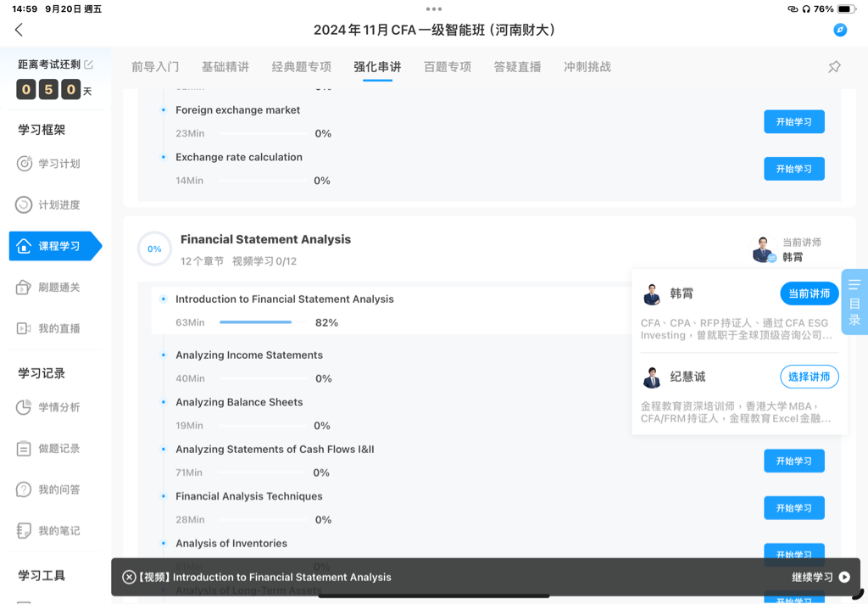Click the 韩霄 avatar in instructor list

(652, 294)
